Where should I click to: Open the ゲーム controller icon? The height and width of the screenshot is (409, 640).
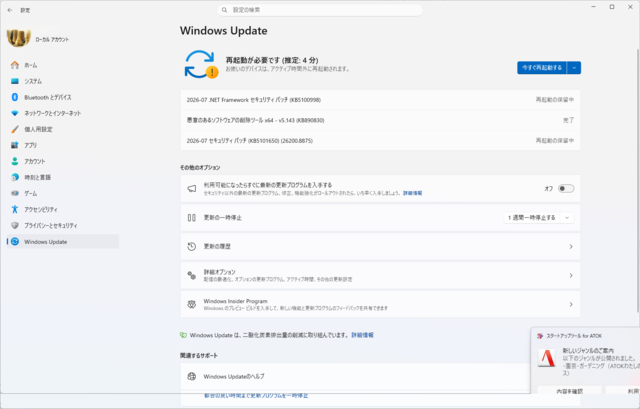(x=15, y=193)
